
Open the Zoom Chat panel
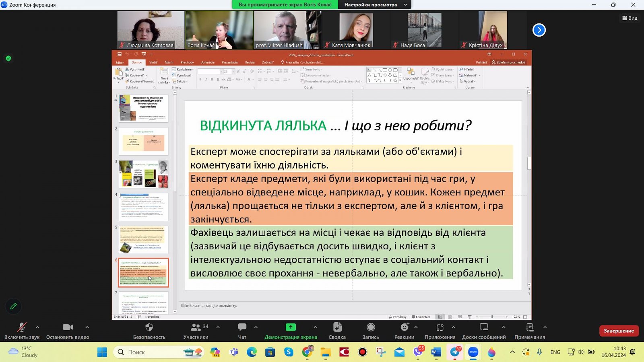(x=242, y=327)
